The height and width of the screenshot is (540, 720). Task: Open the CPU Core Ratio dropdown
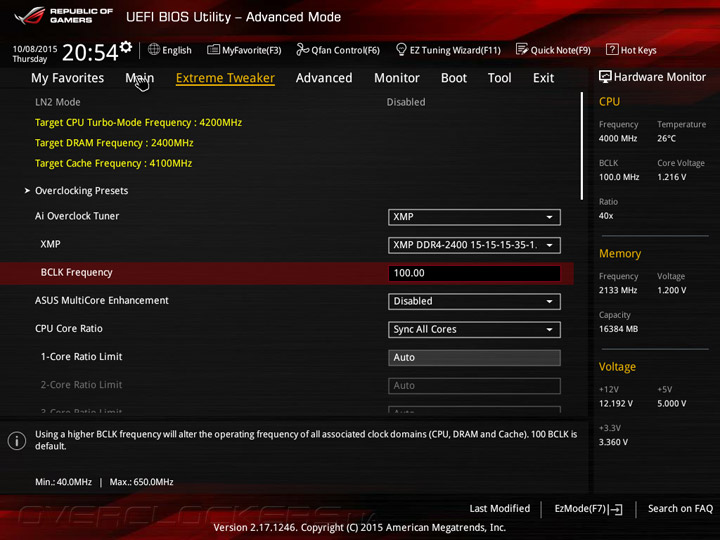tap(474, 329)
